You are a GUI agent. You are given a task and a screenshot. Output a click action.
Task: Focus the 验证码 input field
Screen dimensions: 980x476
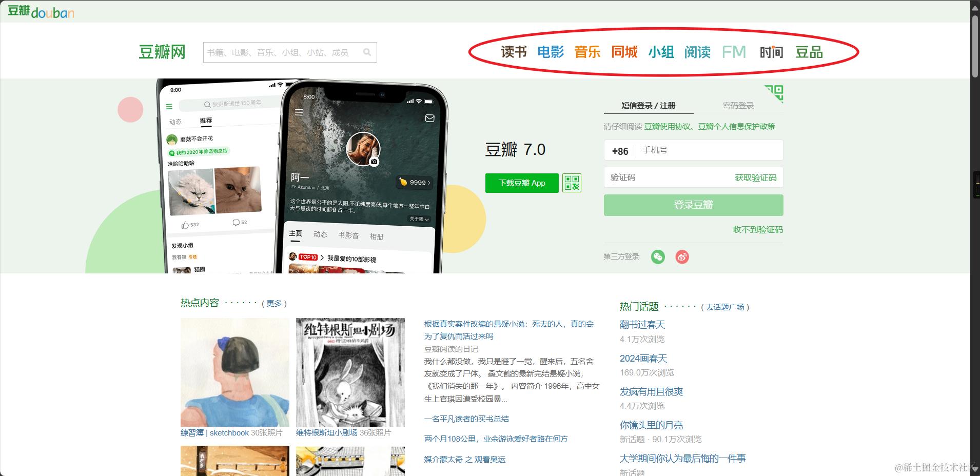click(667, 177)
